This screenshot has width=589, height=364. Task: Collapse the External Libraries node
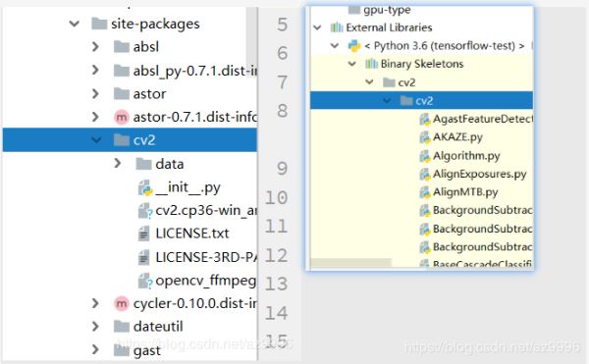coord(317,27)
